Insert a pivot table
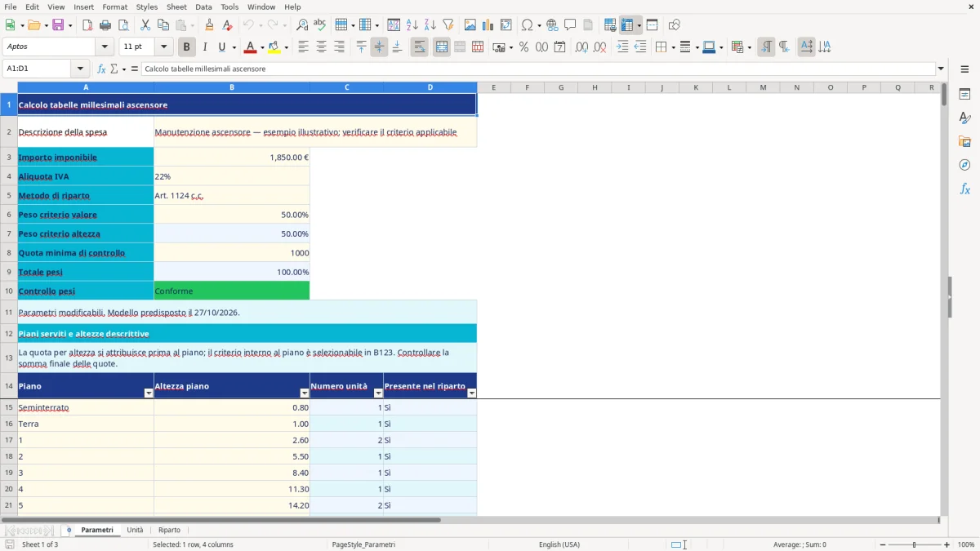Image resolution: width=980 pixels, height=551 pixels. 506,25
